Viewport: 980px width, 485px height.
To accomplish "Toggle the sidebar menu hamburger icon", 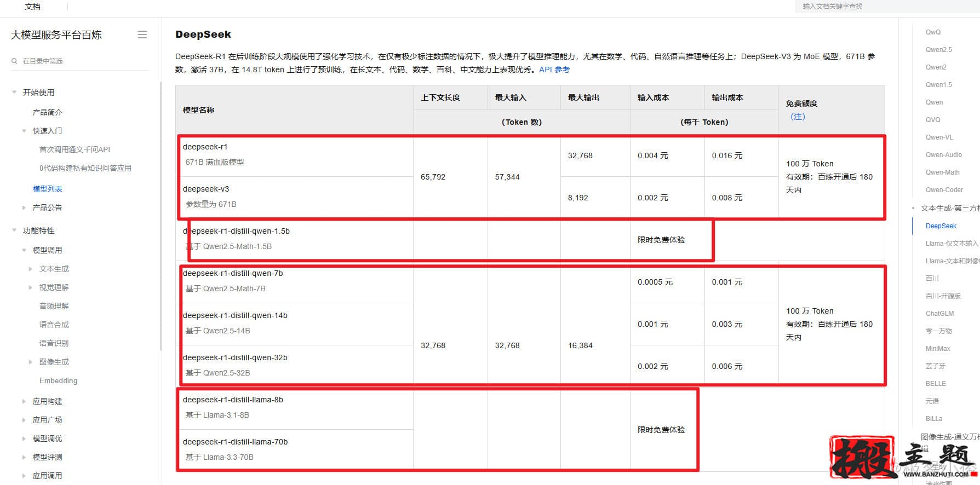I will 142,34.
